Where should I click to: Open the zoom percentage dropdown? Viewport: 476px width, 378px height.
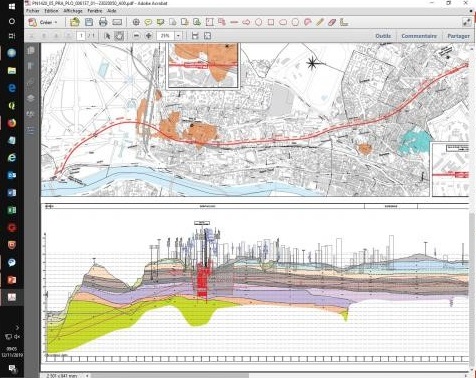179,36
